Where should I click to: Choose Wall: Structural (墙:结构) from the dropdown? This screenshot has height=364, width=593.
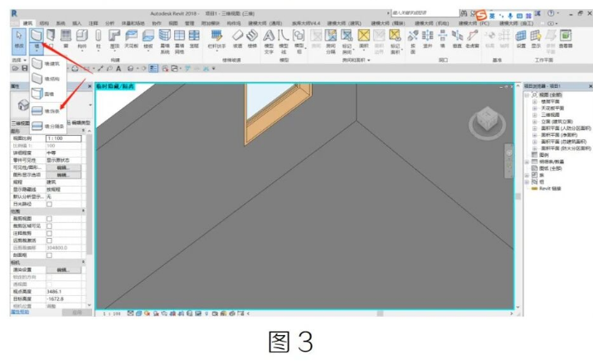click(x=48, y=79)
